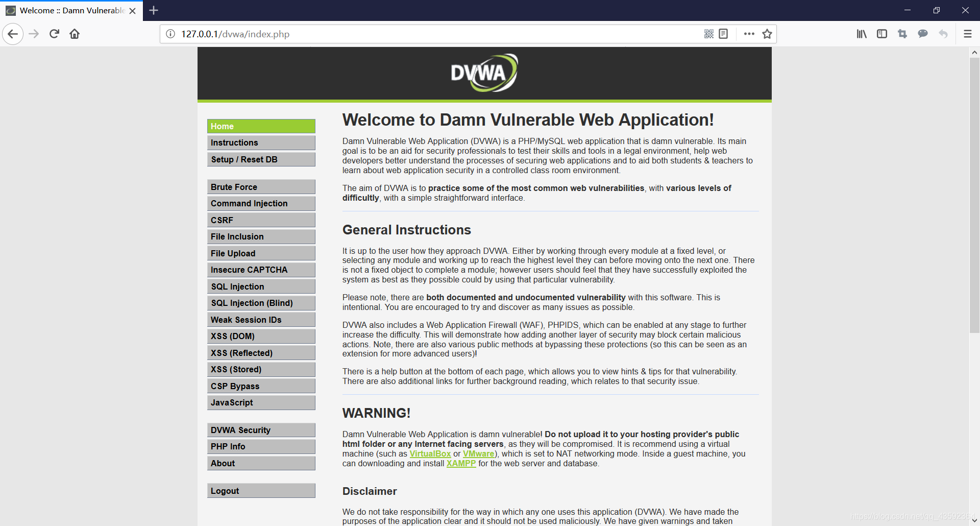Go back using the browser back arrow
This screenshot has width=980, height=526.
point(13,34)
